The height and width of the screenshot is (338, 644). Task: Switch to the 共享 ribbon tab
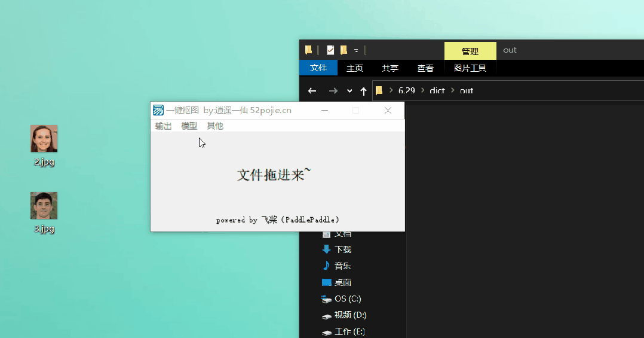point(390,68)
